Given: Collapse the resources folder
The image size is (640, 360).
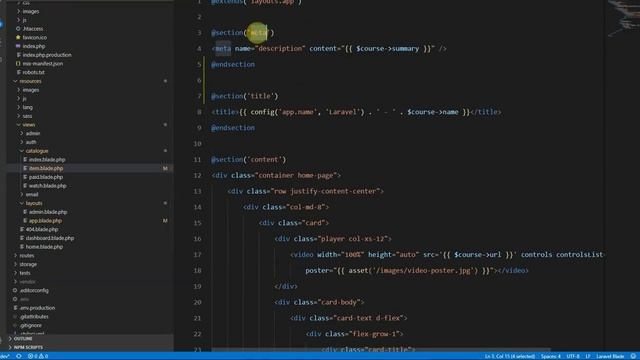Looking at the screenshot, I should [30, 81].
